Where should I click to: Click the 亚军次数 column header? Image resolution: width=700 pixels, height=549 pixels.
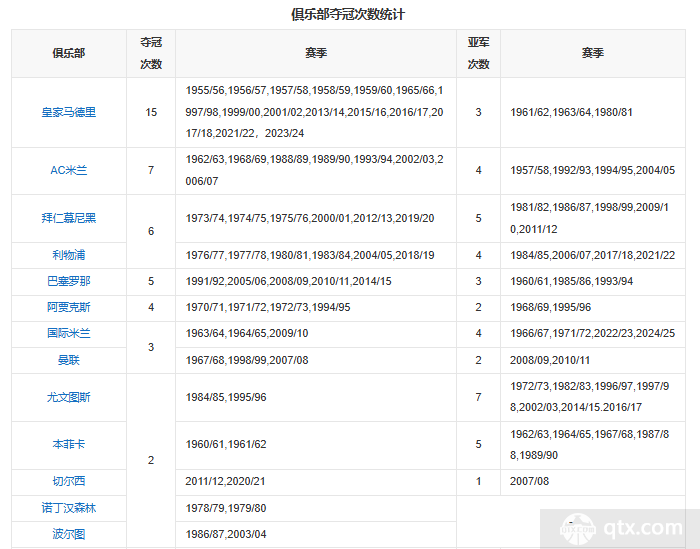479,53
